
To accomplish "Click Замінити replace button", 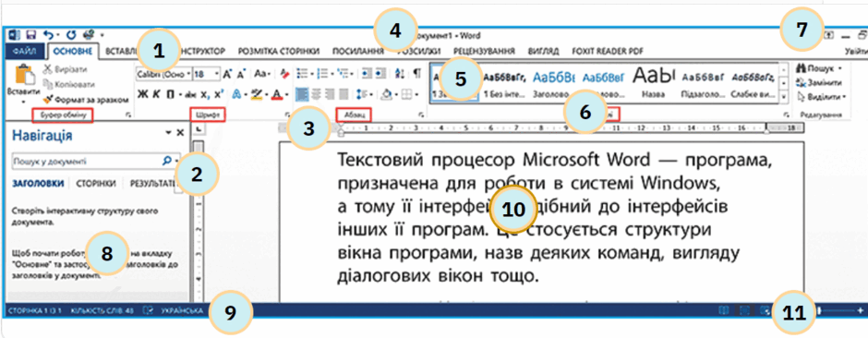I will (x=819, y=83).
